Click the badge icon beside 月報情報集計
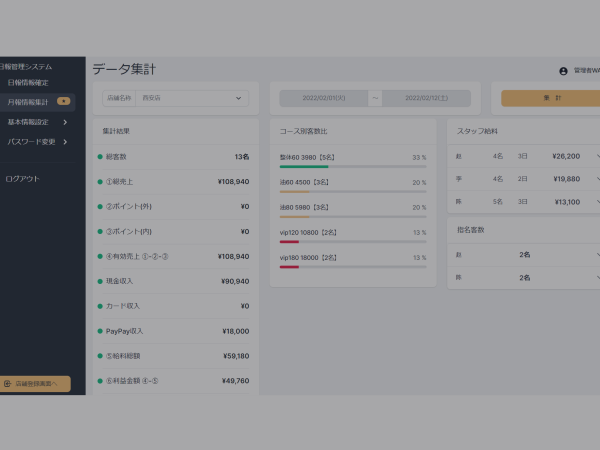This screenshot has height=450, width=600. point(64,102)
